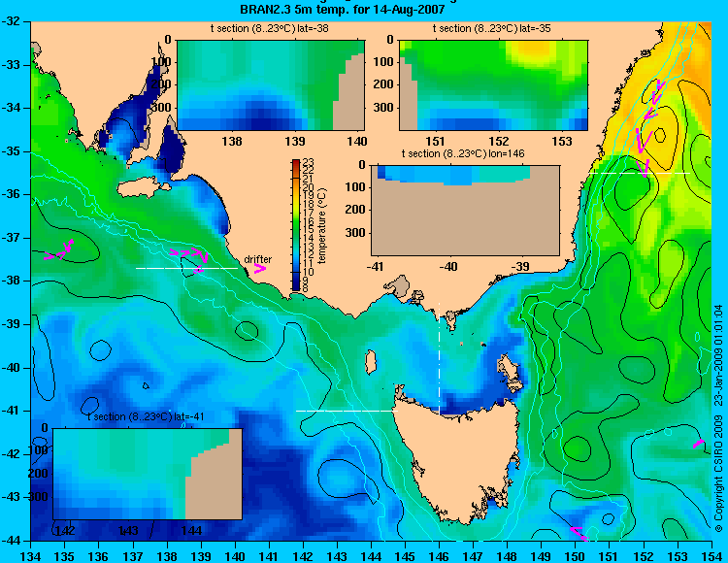The image size is (728, 563).
Task: Click main-map longitude axis label 136
Action: click(98, 556)
